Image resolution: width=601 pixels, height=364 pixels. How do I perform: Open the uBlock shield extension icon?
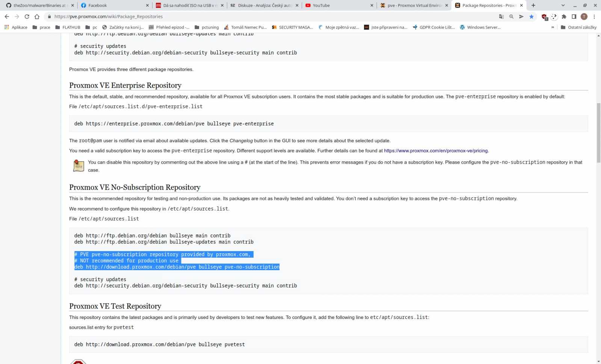tap(544, 17)
